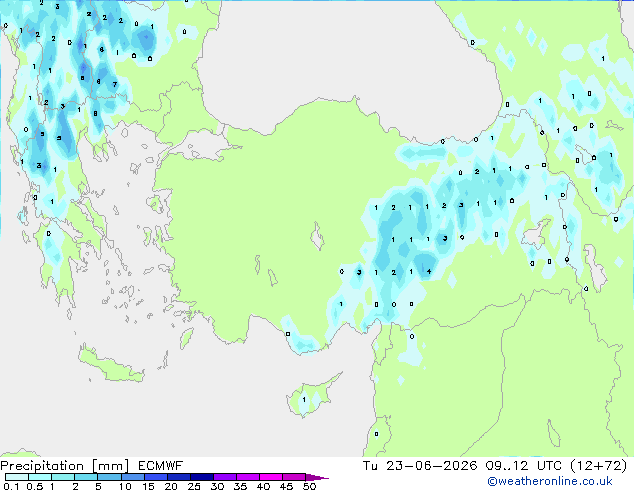Screen dimensions: 634x490
Task: Click the '35' legend label
Action: [x=240, y=486]
